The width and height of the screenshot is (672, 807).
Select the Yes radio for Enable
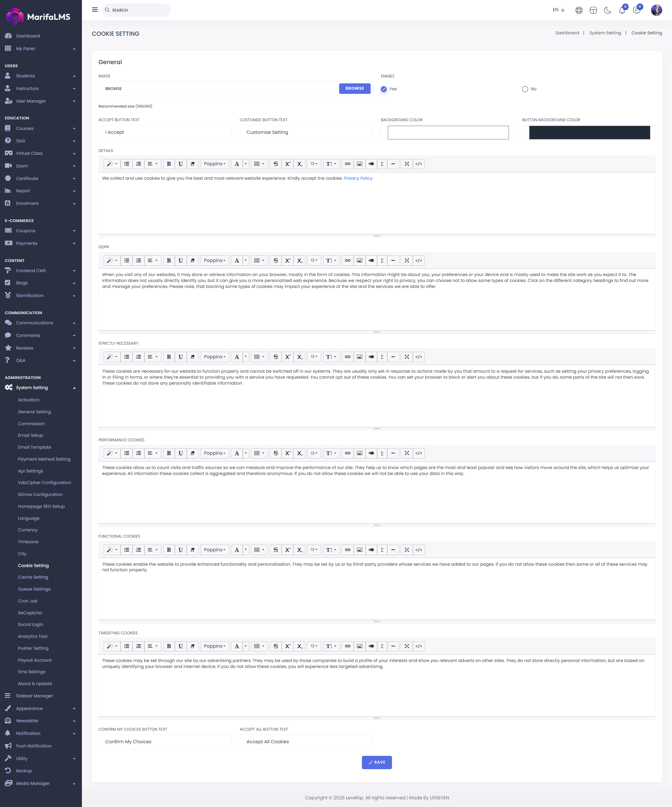click(384, 89)
